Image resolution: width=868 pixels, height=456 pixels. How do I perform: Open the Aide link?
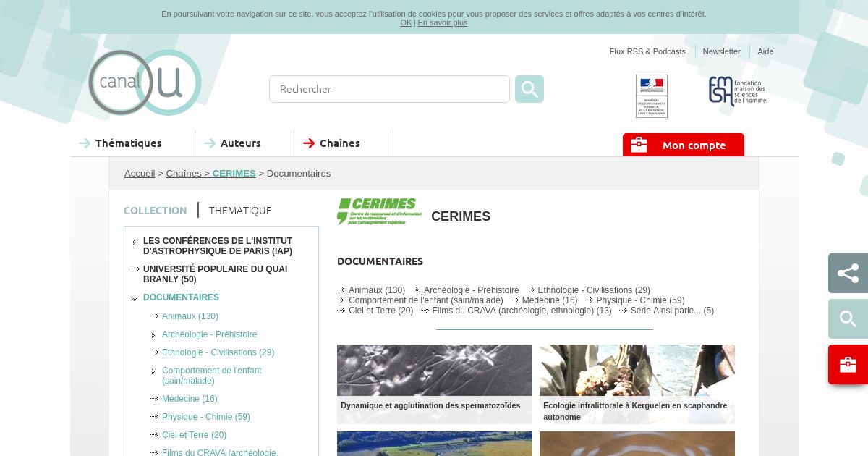pyautogui.click(x=765, y=51)
